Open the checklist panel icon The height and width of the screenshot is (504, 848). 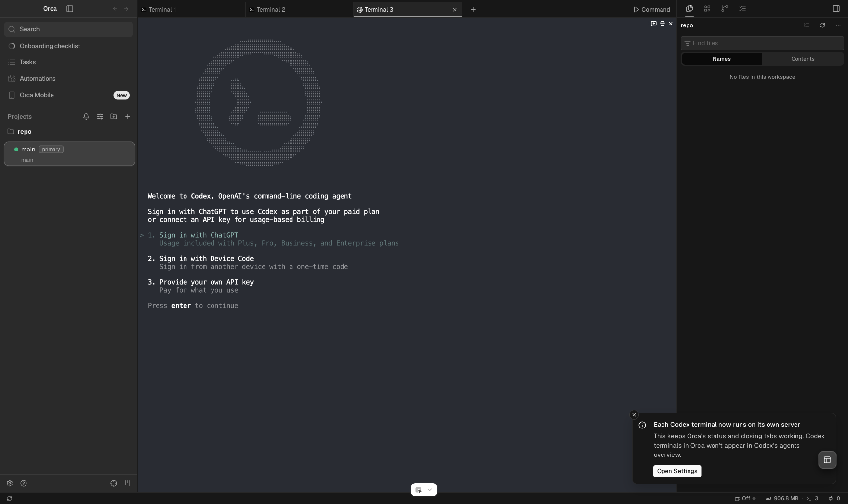click(742, 9)
